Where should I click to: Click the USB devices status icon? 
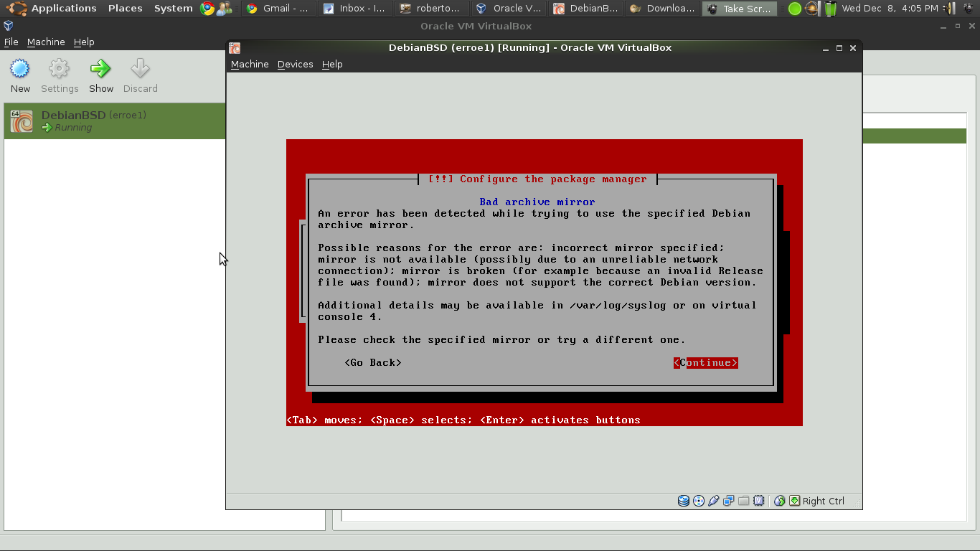pos(713,501)
